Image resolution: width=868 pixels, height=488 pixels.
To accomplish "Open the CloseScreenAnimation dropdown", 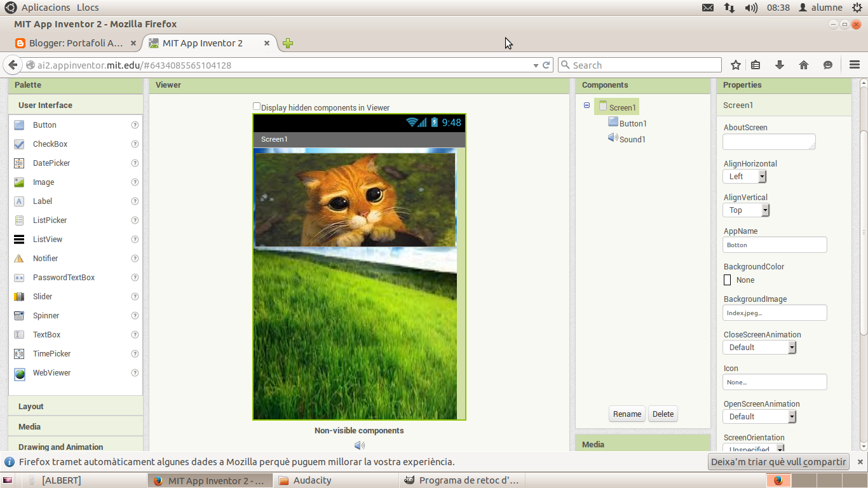I will [759, 348].
